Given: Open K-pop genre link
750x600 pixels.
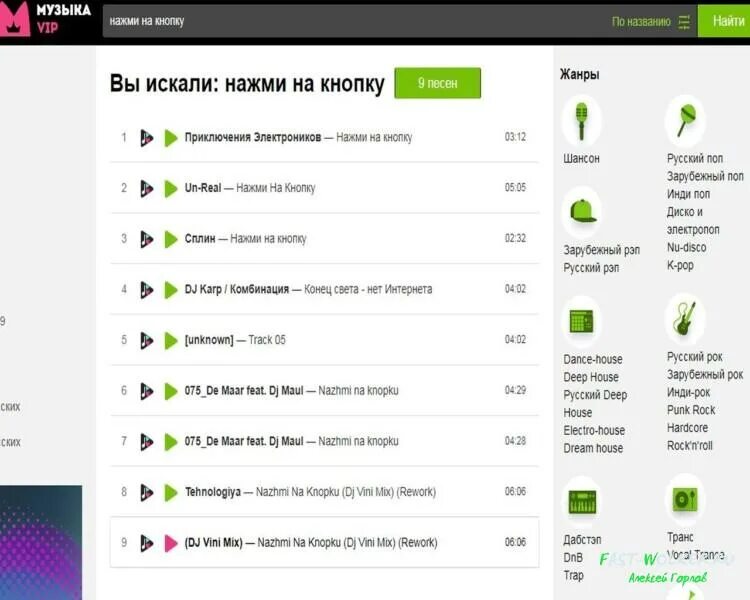Looking at the screenshot, I should click(680, 266).
